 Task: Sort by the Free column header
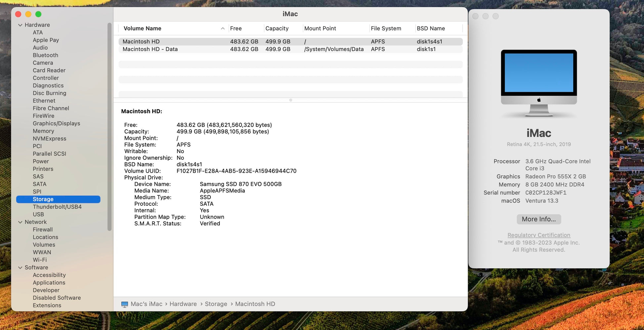pyautogui.click(x=236, y=28)
